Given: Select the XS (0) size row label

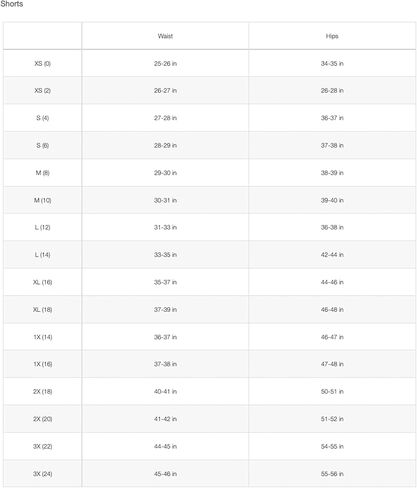Looking at the screenshot, I should (x=42, y=63).
